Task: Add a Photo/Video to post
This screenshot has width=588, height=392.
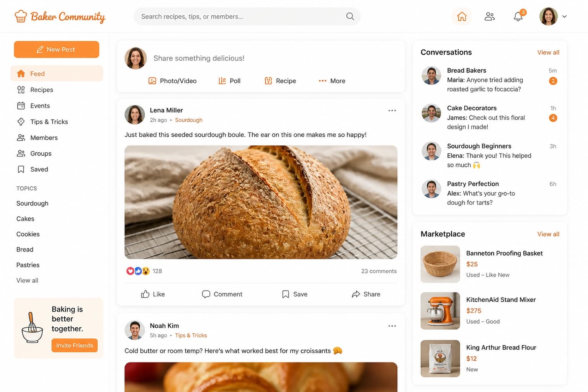Action: coord(173,81)
